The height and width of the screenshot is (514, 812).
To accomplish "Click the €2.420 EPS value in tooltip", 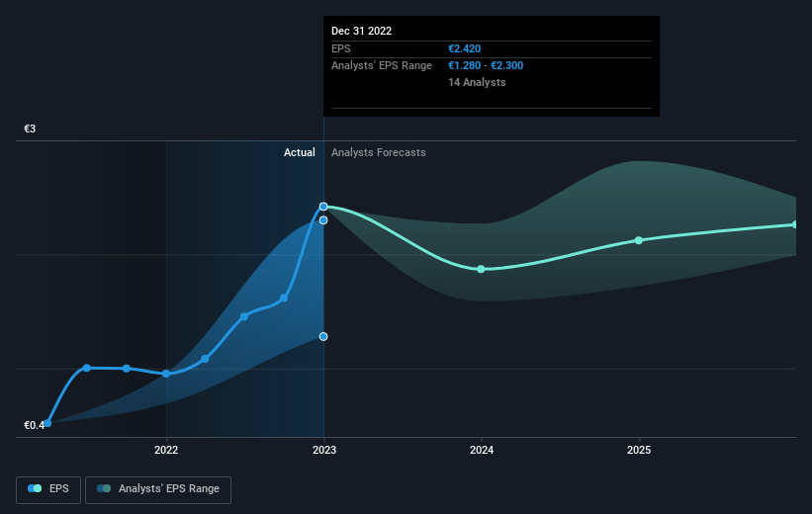I will 465,48.
